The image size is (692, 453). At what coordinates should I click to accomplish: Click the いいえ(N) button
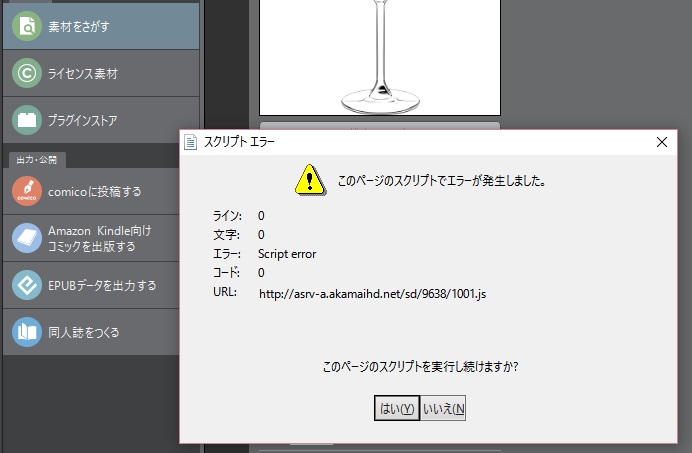[443, 408]
